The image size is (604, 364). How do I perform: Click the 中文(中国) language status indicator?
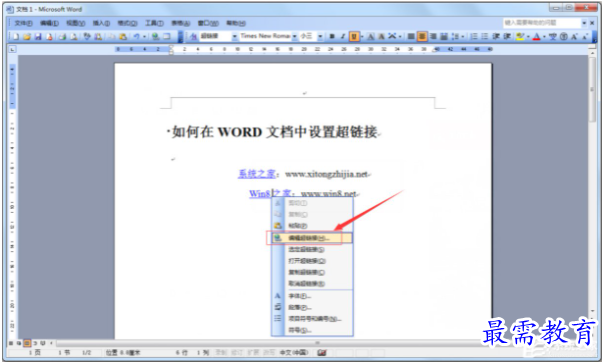click(x=294, y=352)
